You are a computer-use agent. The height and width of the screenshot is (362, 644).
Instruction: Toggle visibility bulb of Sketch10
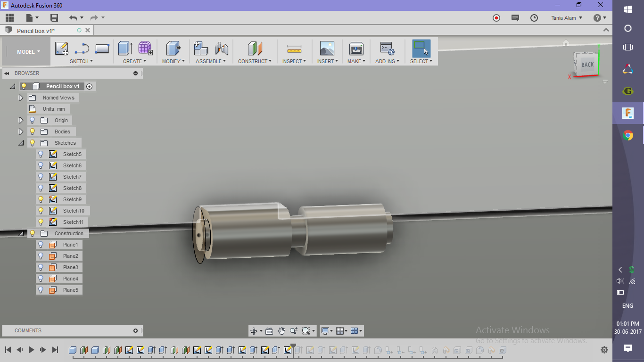tap(41, 211)
